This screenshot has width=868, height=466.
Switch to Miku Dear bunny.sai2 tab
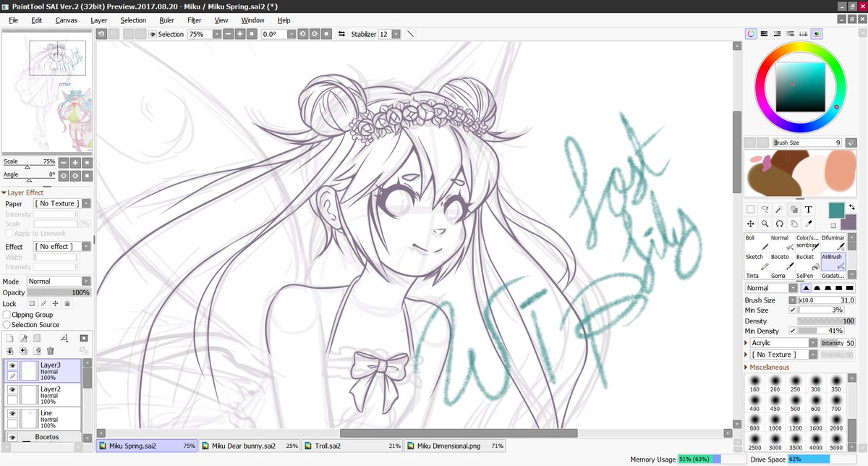point(249,446)
